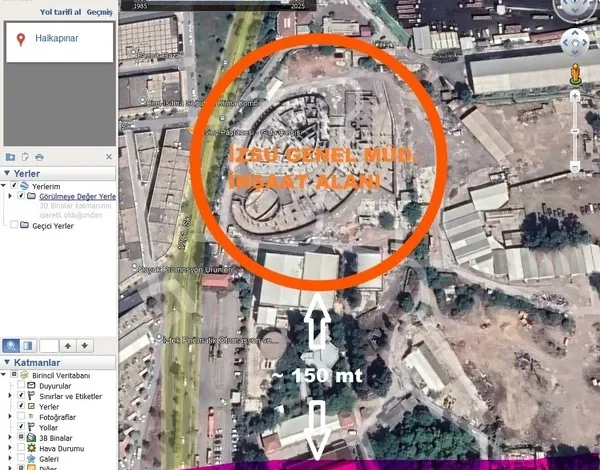600x470 pixels.
Task: Click the pan joystick navigation control
Action: pyautogui.click(x=575, y=42)
